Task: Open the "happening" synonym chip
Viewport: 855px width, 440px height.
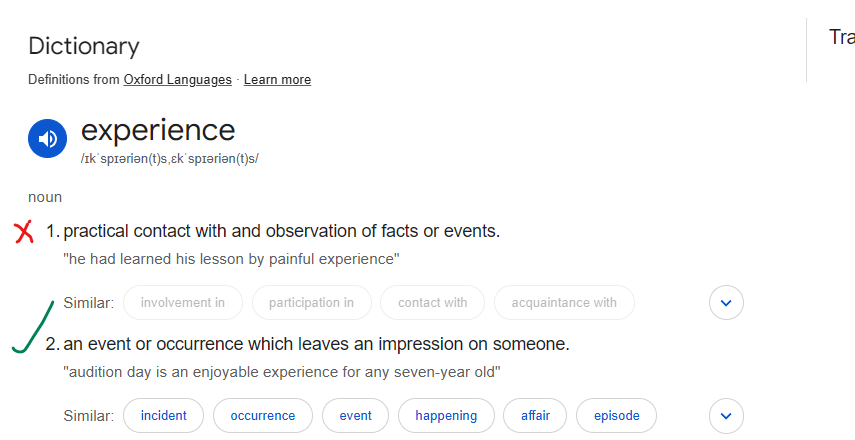Action: coord(446,415)
